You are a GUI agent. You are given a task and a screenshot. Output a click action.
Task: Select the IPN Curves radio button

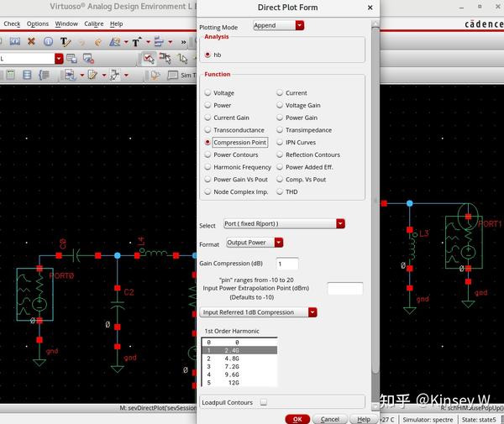(280, 142)
